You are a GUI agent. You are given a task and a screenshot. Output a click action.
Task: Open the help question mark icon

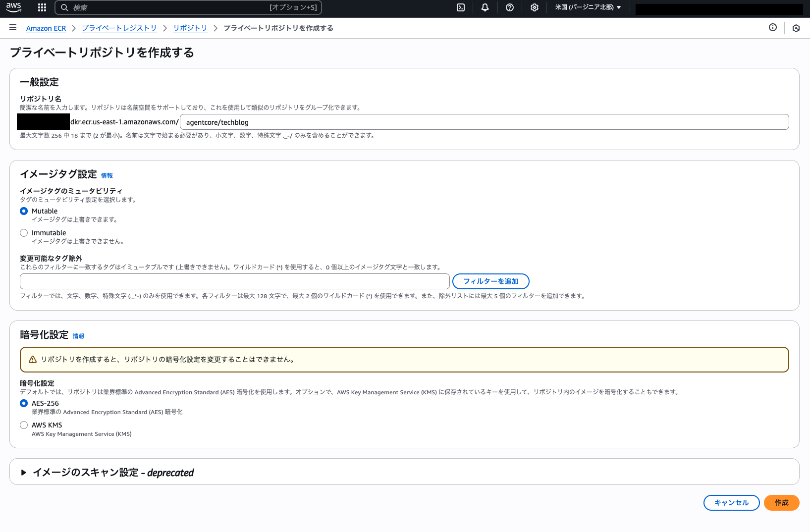(x=510, y=7)
